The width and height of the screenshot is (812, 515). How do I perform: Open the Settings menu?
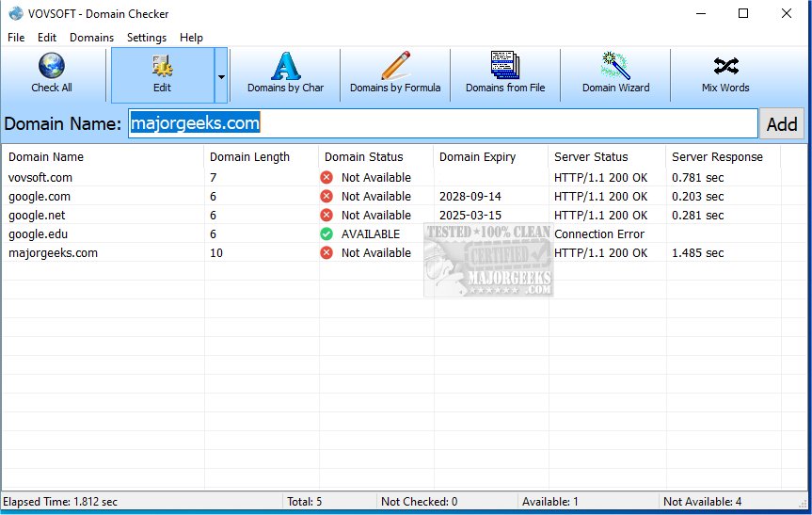click(147, 38)
